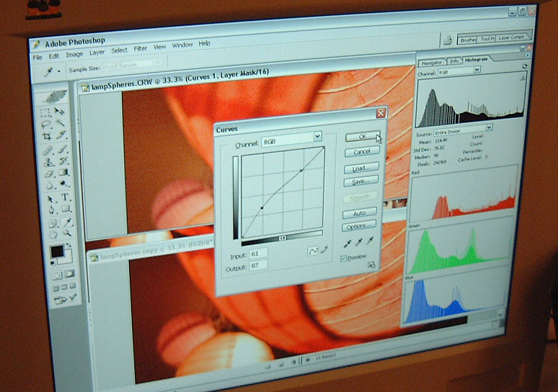
Task: Choose the Crop tool
Action: pos(47,136)
